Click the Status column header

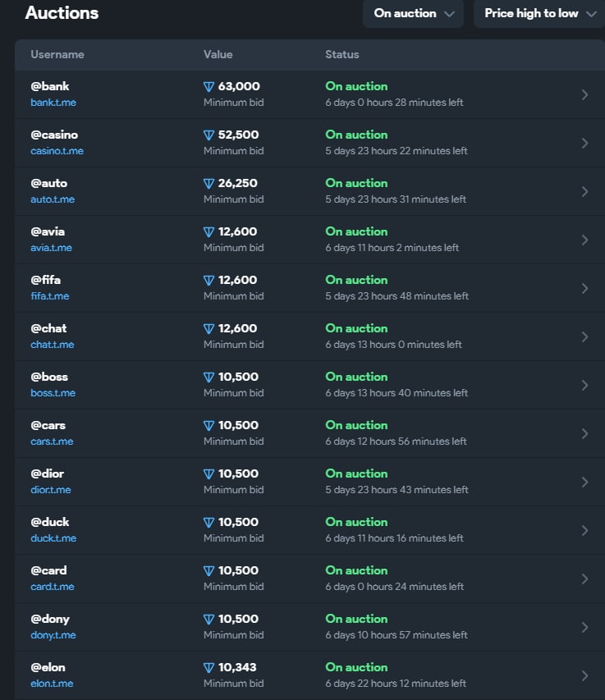(342, 54)
